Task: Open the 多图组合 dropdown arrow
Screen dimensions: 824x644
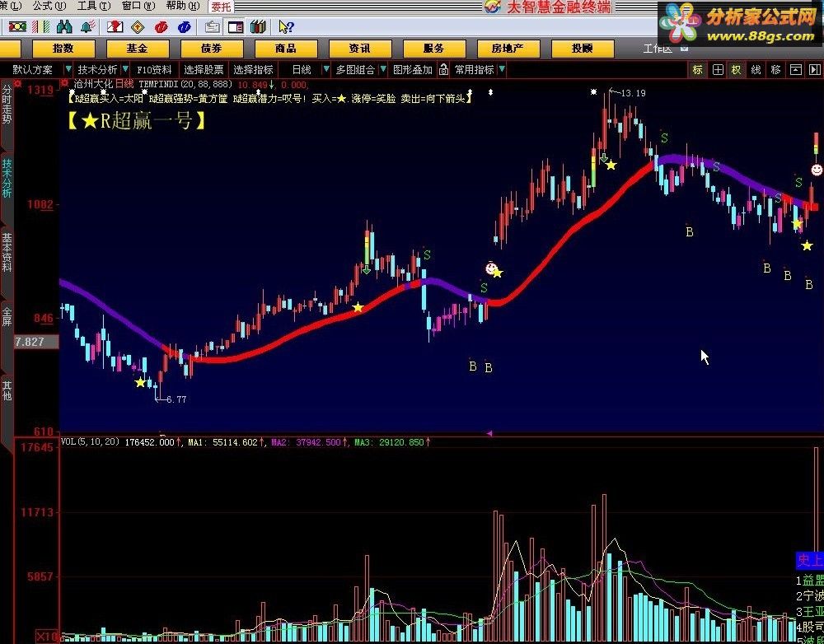Action: pyautogui.click(x=383, y=69)
